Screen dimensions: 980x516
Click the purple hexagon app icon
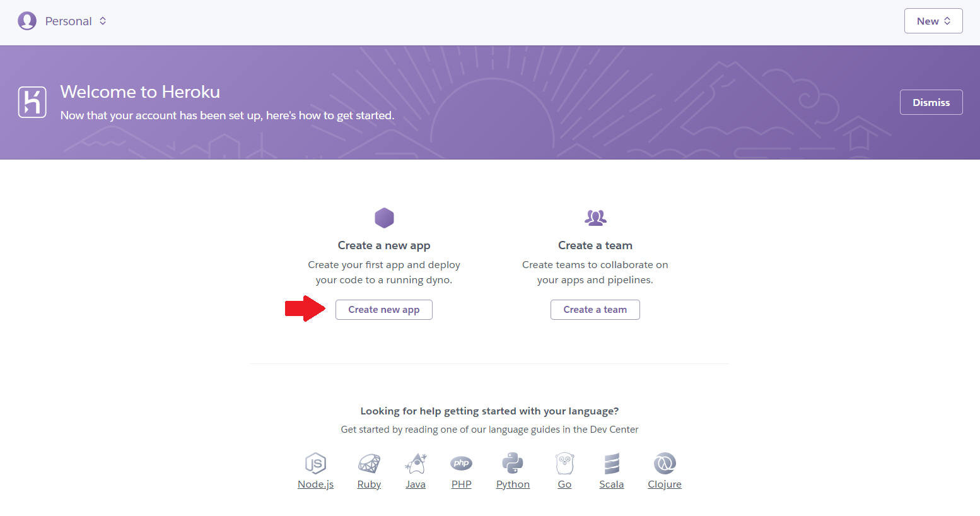pos(384,218)
